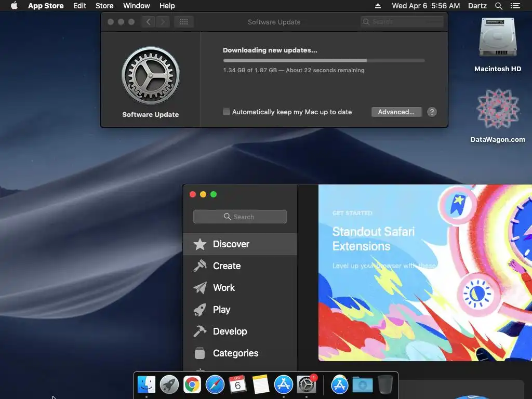Click the Dartz user menu
532x399 pixels.
coord(477,6)
